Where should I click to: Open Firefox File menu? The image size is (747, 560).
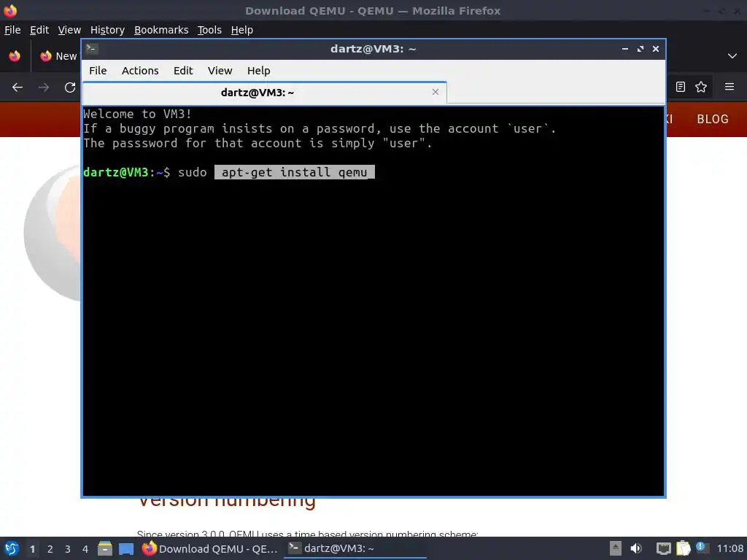coord(12,30)
